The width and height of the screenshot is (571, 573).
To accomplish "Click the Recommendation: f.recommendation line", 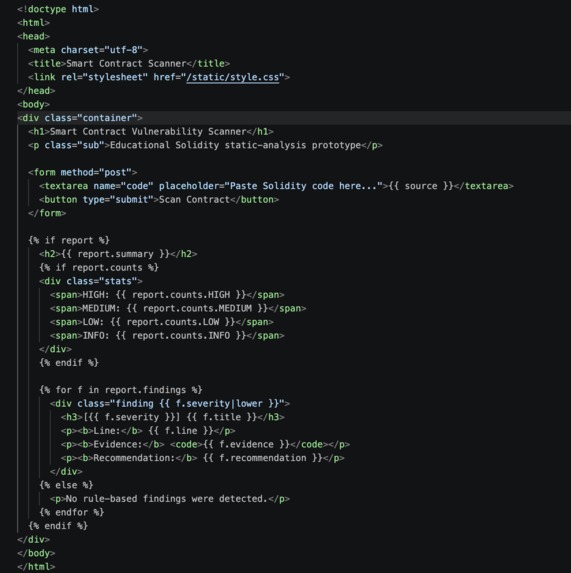I will coord(202,458).
